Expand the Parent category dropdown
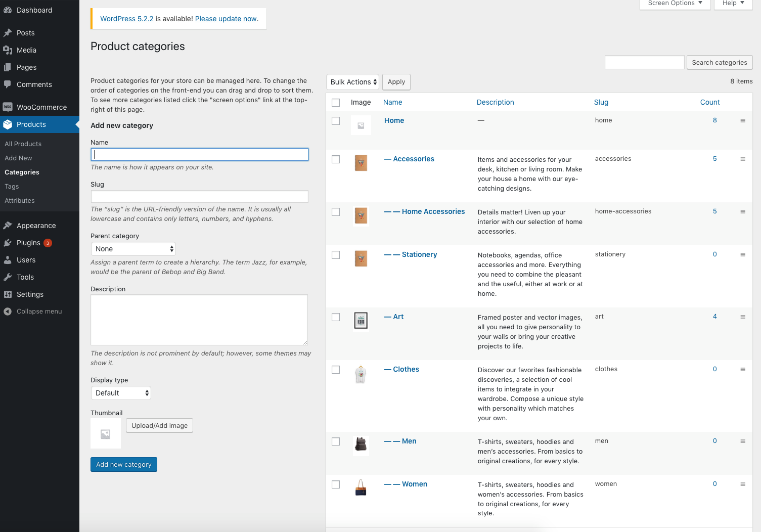The width and height of the screenshot is (761, 532). point(133,249)
